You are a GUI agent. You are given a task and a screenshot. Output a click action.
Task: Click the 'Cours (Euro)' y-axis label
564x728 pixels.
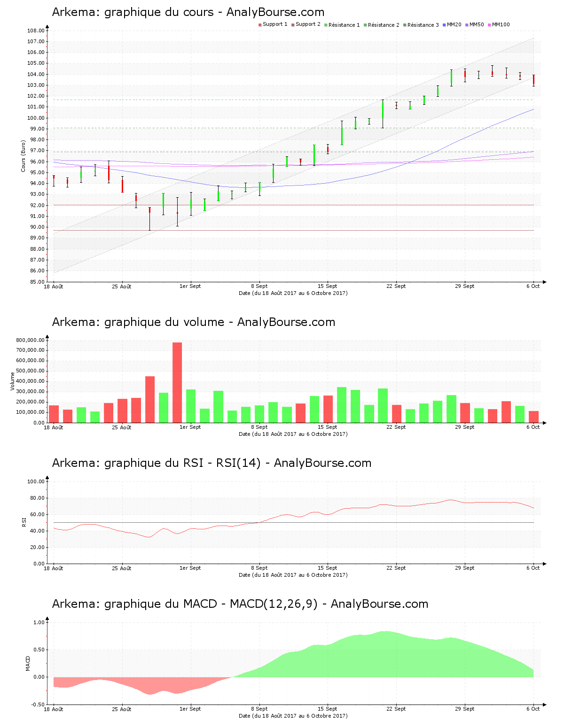tap(23, 156)
